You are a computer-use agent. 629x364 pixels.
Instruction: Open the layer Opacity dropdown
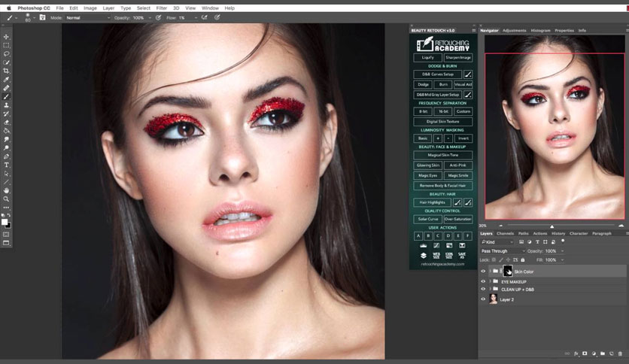click(562, 251)
